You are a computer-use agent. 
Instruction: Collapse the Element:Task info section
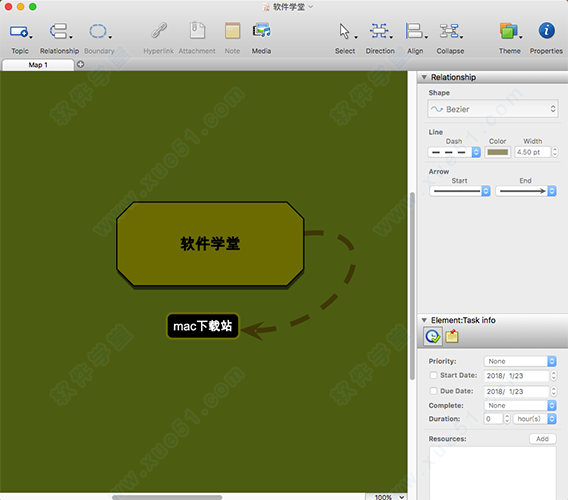(424, 320)
